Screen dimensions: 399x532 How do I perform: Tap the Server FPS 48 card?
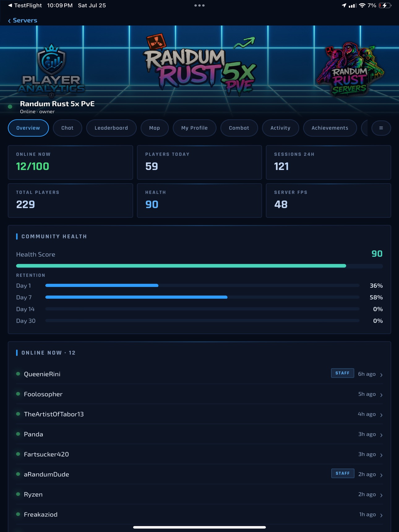(x=328, y=200)
